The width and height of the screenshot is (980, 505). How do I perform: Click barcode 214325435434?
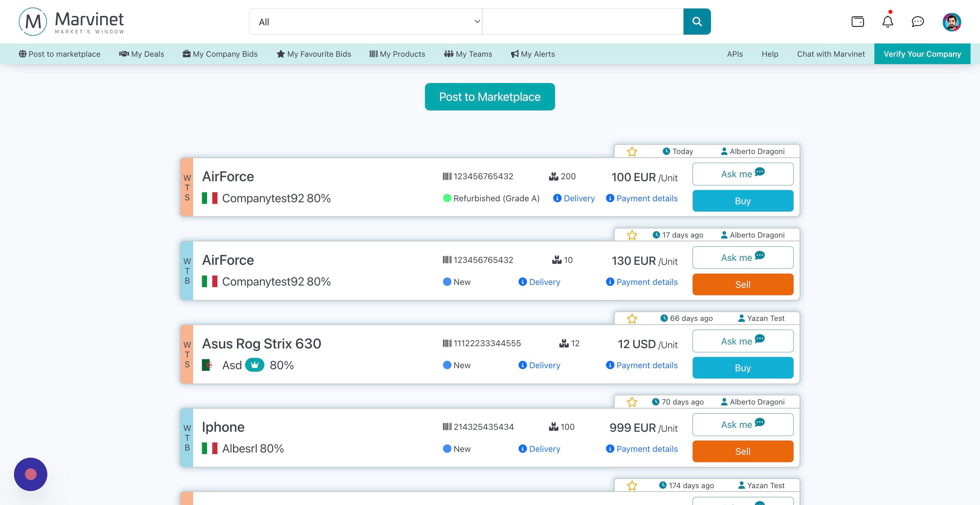click(x=478, y=427)
